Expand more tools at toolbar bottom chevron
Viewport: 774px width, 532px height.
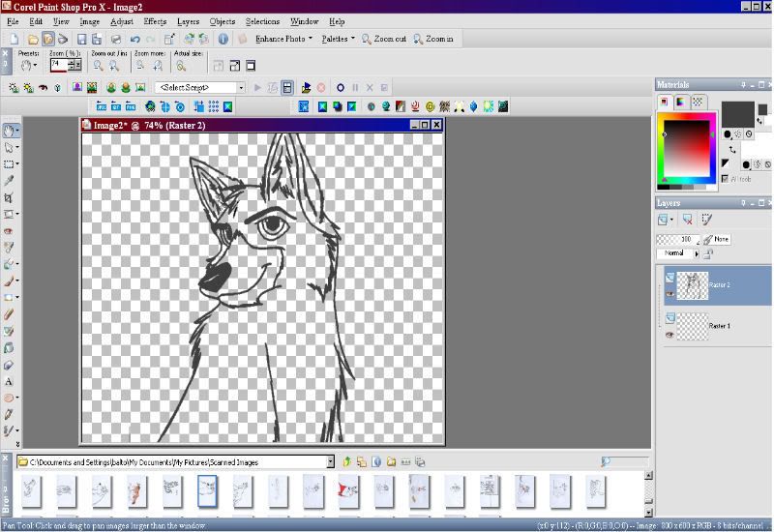(17, 444)
